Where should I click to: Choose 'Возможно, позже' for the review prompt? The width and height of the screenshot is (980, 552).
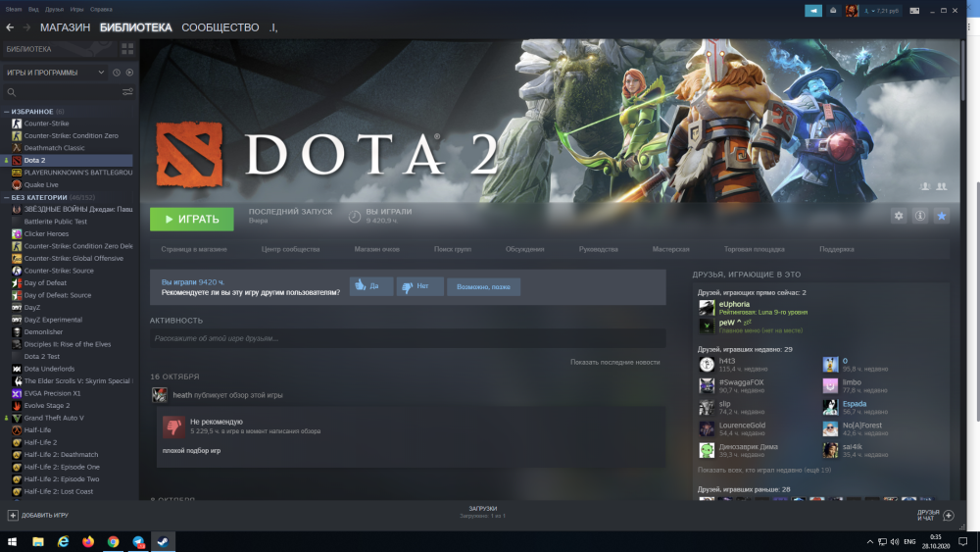tap(484, 287)
